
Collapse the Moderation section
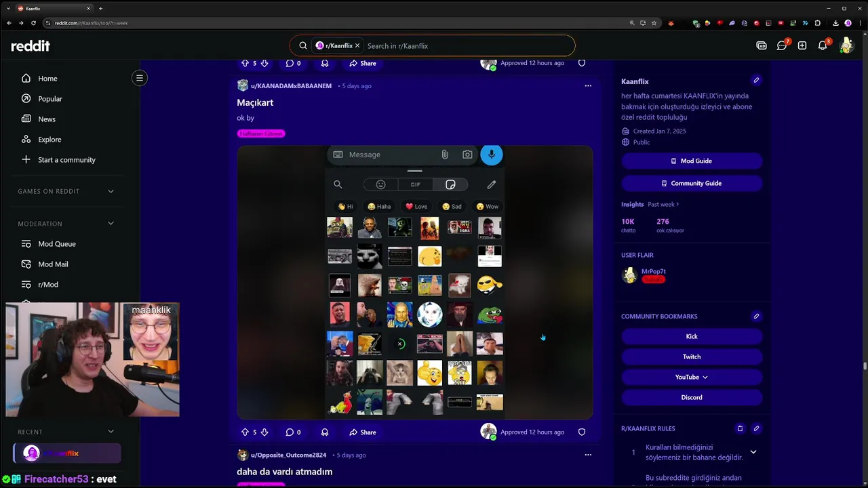(111, 224)
